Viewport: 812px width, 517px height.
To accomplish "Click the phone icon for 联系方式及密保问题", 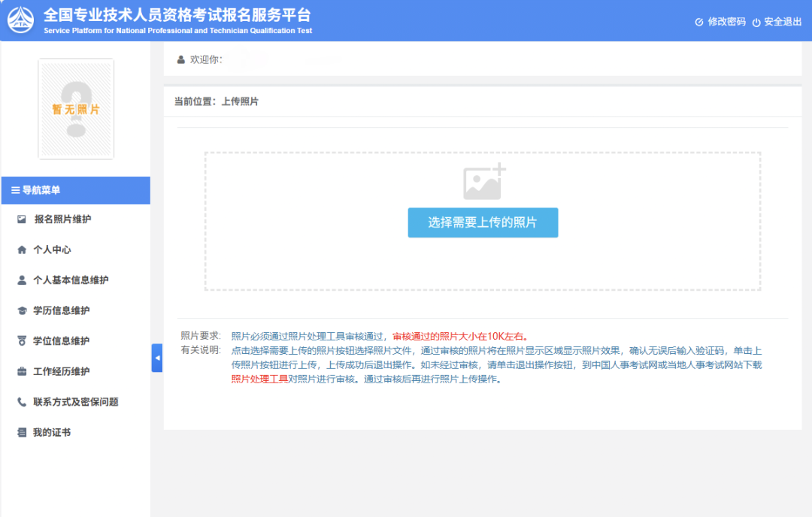I will 21,401.
